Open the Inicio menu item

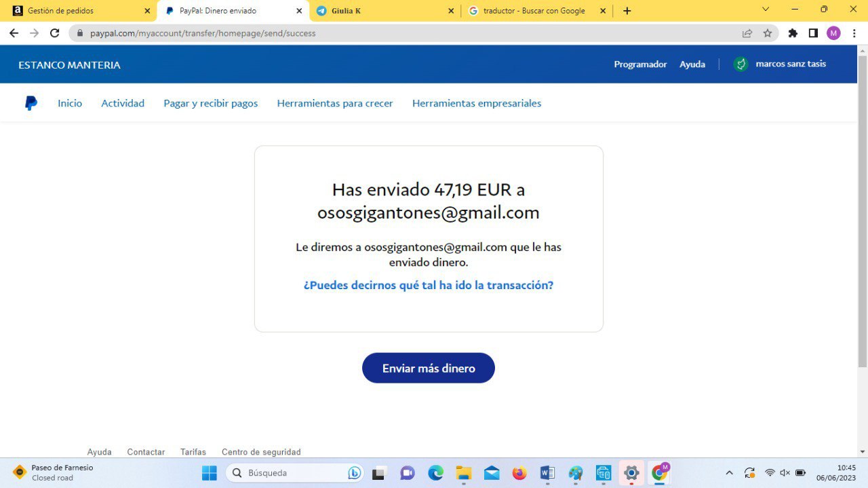(x=70, y=103)
